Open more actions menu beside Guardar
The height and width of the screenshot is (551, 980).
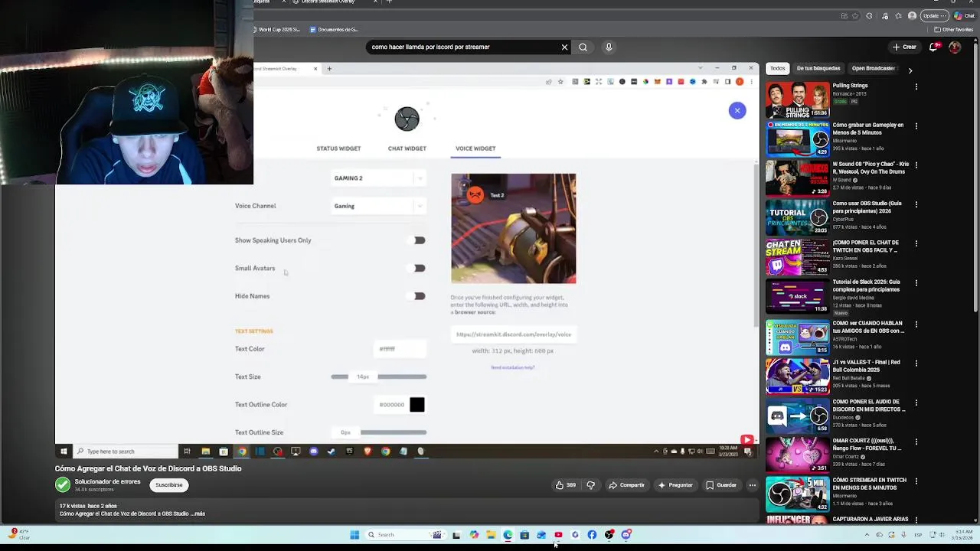(753, 485)
